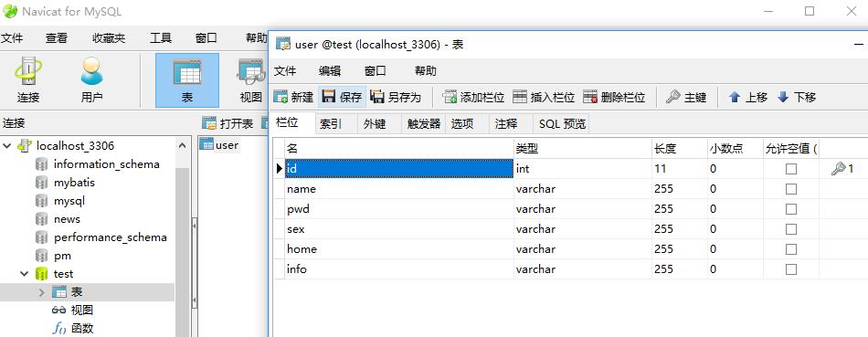868x337 pixels.
Task: Open 收藏夹 menu in main window
Action: (x=109, y=38)
